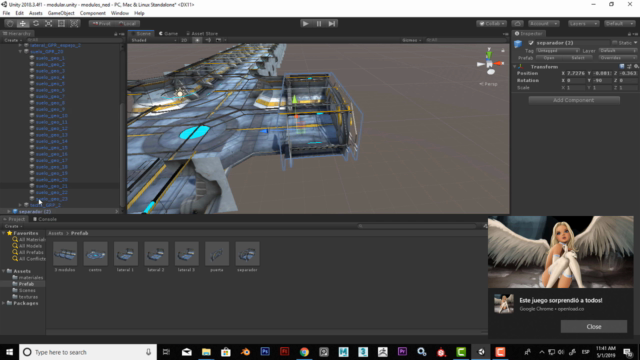Screen dimensions: 640x360
Task: Click the Rotation Y field
Action: point(602,81)
